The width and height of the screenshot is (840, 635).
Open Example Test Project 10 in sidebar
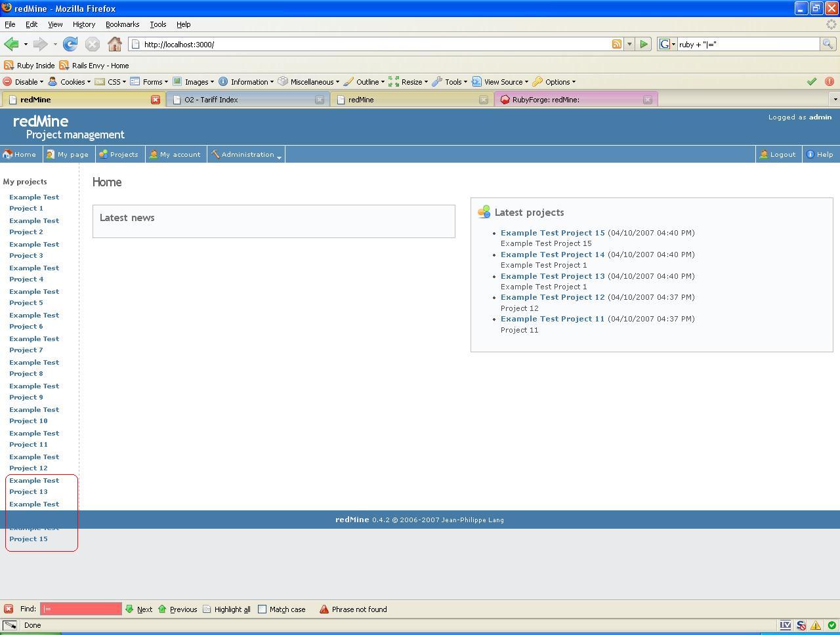(34, 415)
